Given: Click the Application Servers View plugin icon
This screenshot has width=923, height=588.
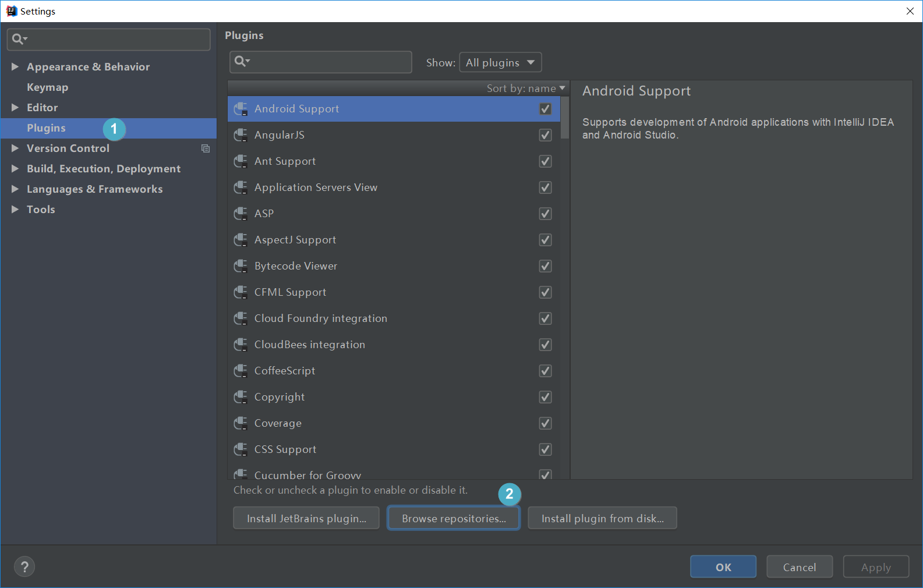Looking at the screenshot, I should (x=241, y=187).
